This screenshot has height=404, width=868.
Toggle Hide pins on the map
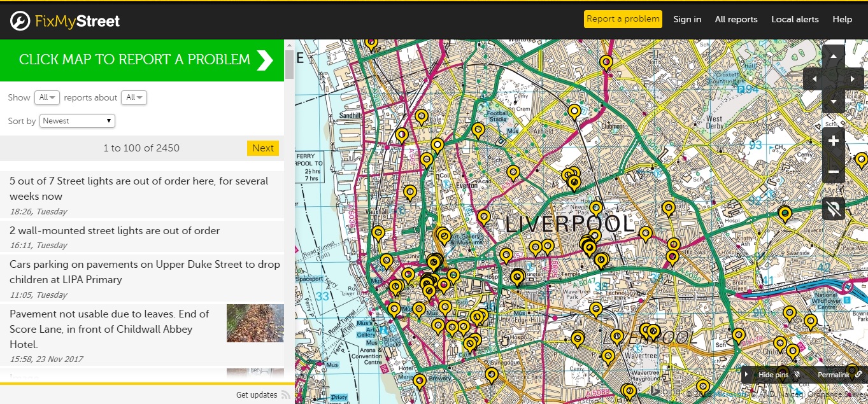pyautogui.click(x=774, y=375)
